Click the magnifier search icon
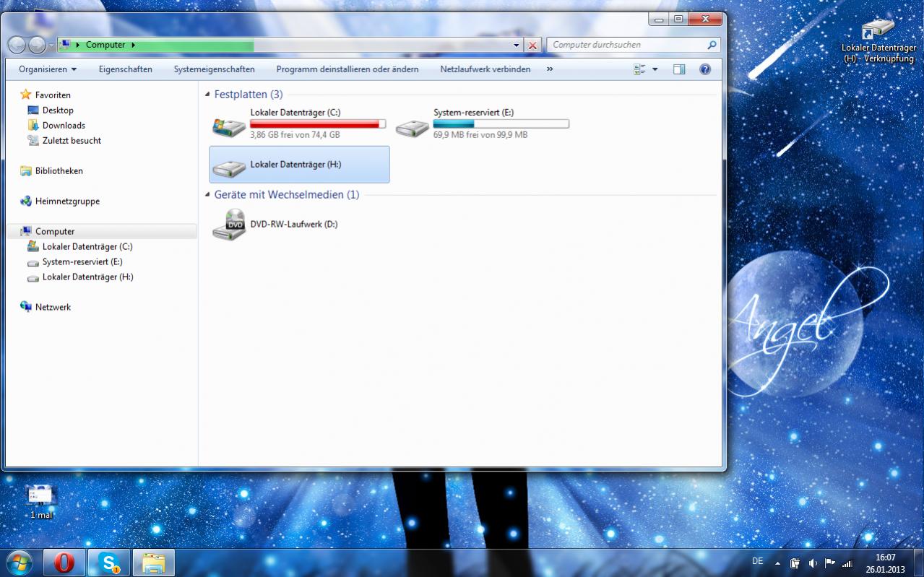The height and width of the screenshot is (577, 924). click(712, 45)
